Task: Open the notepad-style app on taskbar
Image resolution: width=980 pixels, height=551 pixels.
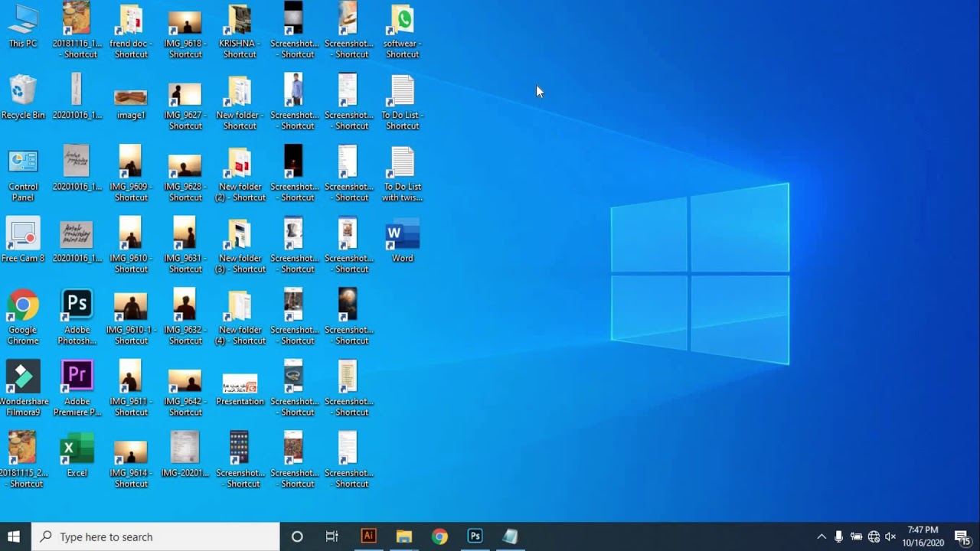Action: point(510,536)
